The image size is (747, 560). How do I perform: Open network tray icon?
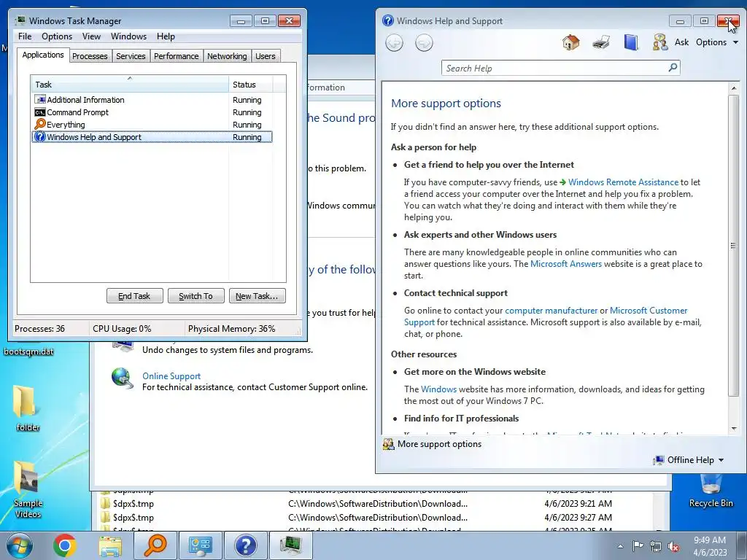656,546
